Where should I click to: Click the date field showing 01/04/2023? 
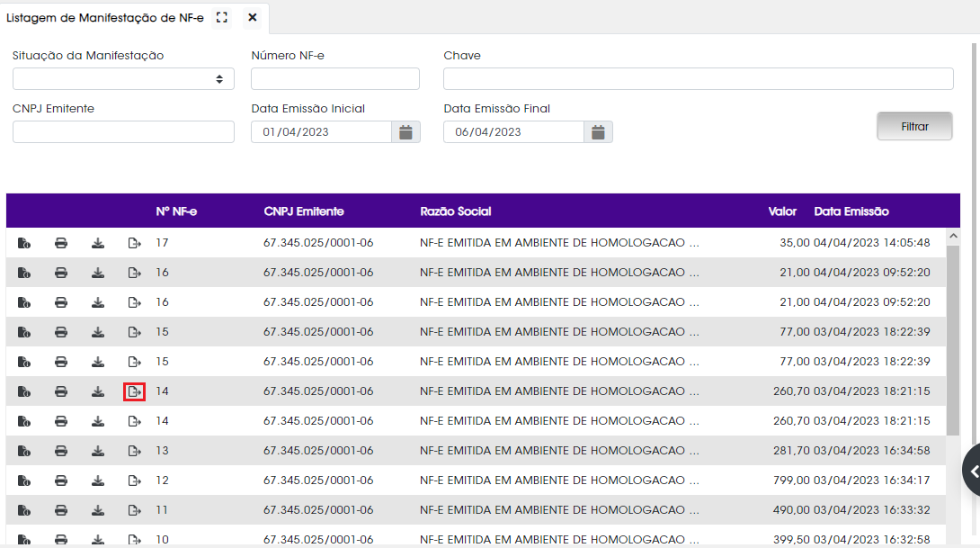coord(321,132)
